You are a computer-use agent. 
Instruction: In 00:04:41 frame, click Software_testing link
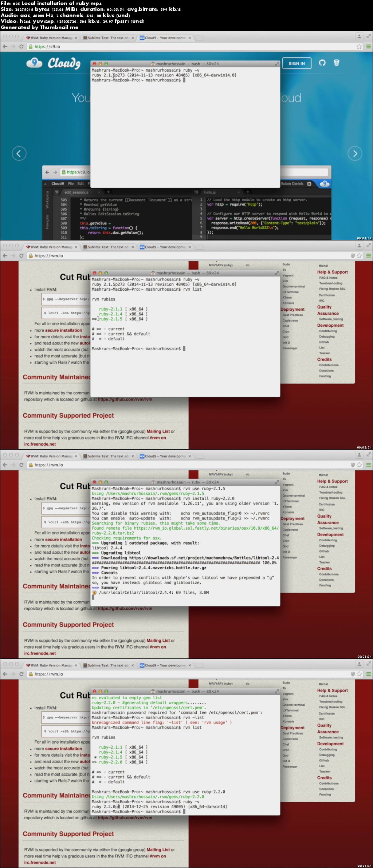(331, 737)
